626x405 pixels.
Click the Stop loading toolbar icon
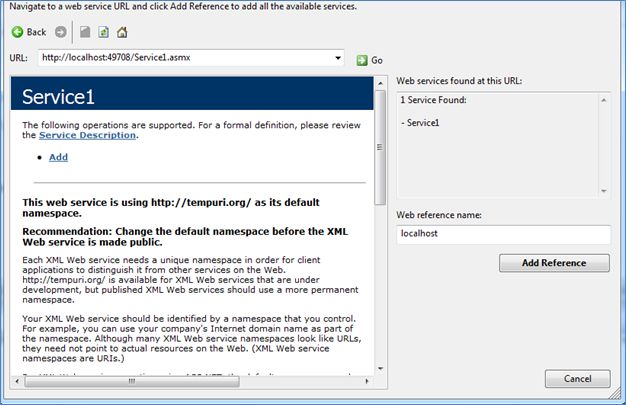(x=85, y=32)
